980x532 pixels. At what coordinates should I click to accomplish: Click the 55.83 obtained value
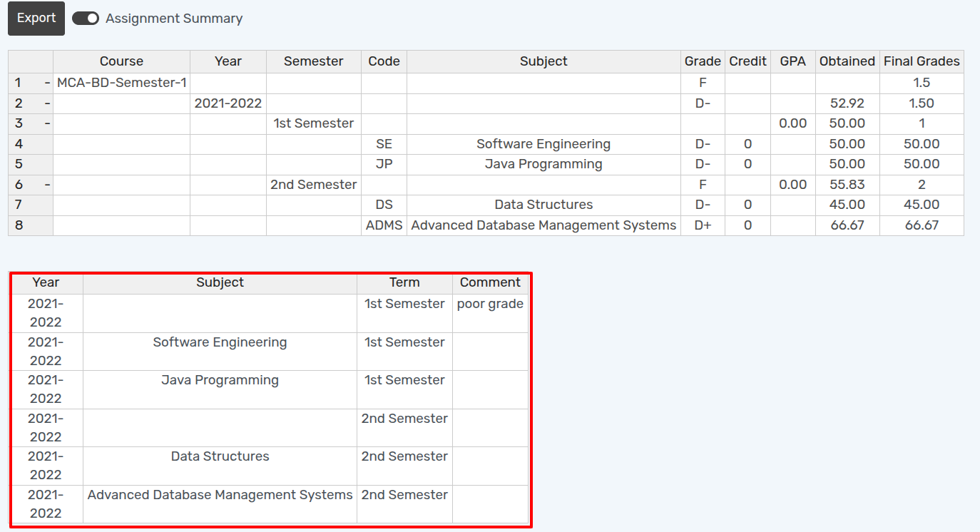click(x=847, y=185)
